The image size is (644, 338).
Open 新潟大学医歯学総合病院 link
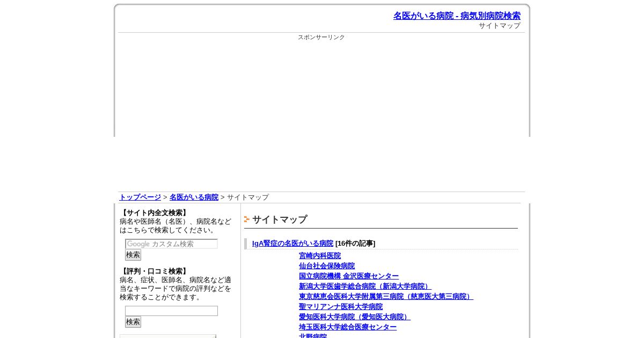(365, 286)
